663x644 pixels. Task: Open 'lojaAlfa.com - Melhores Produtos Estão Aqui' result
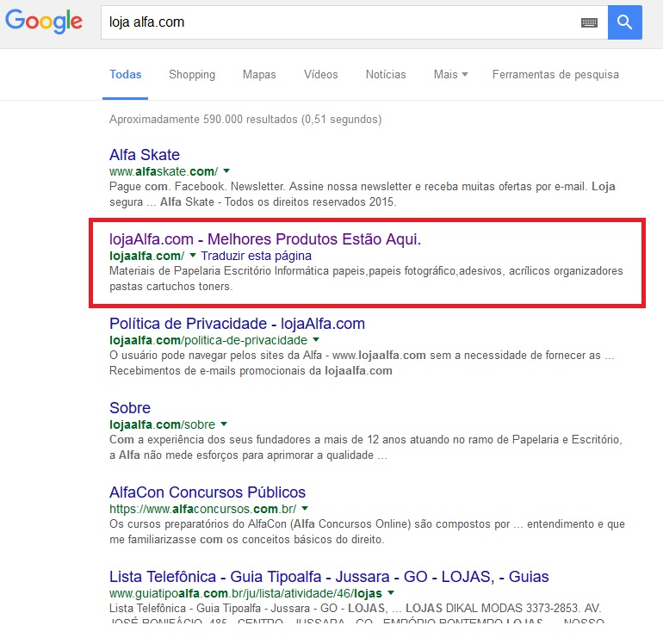[x=265, y=238]
